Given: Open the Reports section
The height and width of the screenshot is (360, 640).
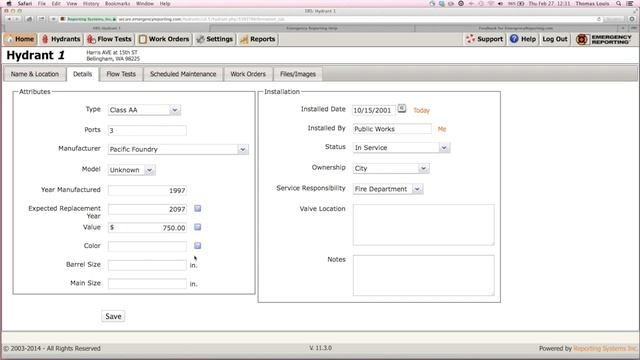Looking at the screenshot, I should [258, 39].
